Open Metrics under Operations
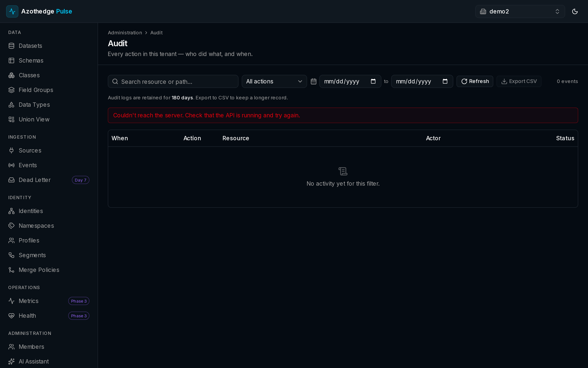 pyautogui.click(x=49, y=301)
